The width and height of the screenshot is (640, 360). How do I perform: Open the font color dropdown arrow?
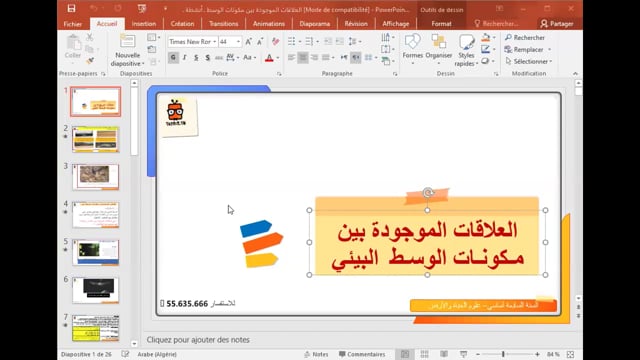pos(278,58)
